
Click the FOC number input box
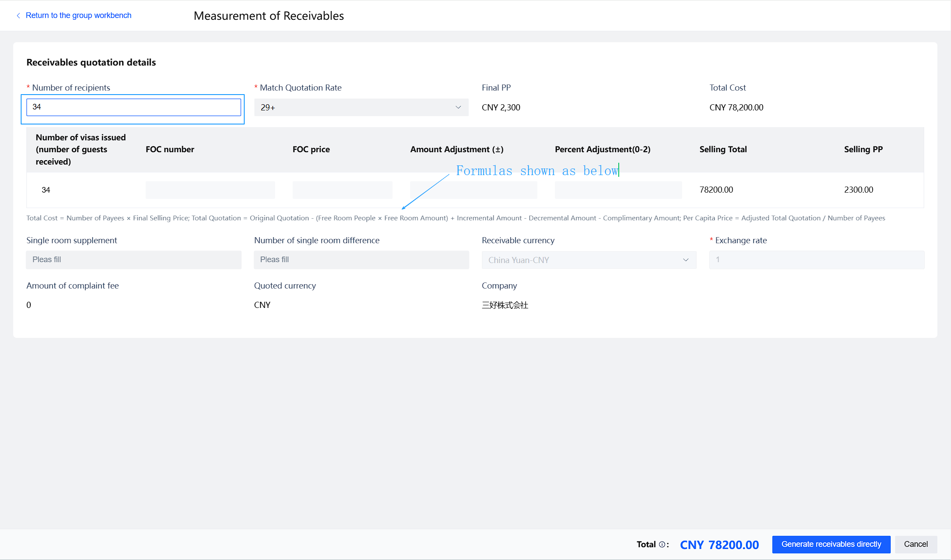coord(210,190)
